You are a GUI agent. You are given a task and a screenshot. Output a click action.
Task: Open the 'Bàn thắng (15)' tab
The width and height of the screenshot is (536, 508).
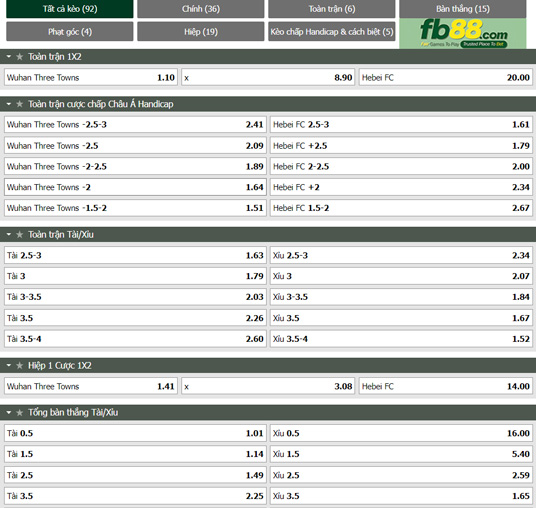point(463,9)
